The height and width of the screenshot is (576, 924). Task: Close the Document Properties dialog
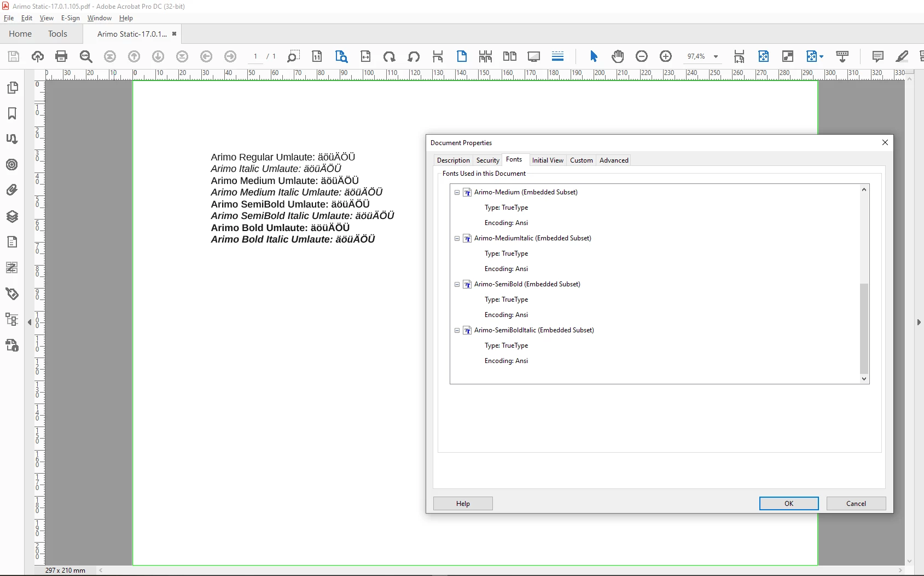(885, 142)
